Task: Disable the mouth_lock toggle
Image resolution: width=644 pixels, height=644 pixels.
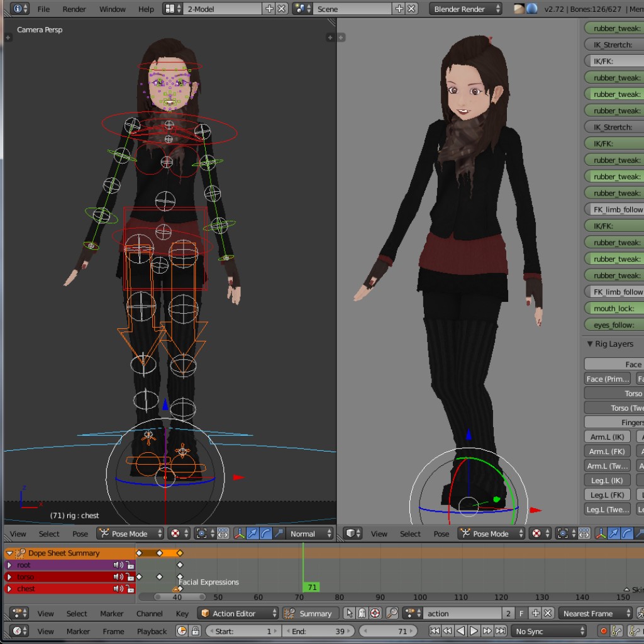Action: (613, 308)
